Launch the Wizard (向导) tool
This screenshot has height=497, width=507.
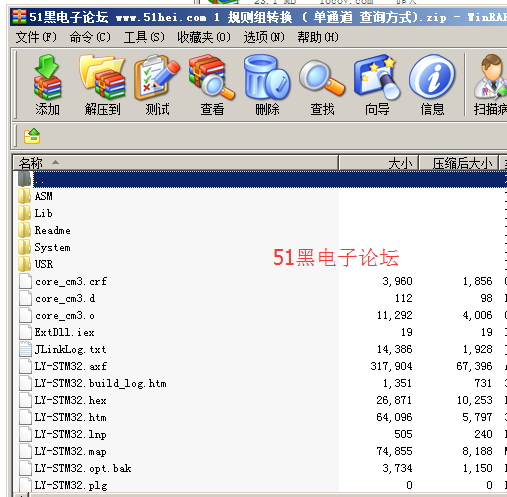(x=377, y=77)
